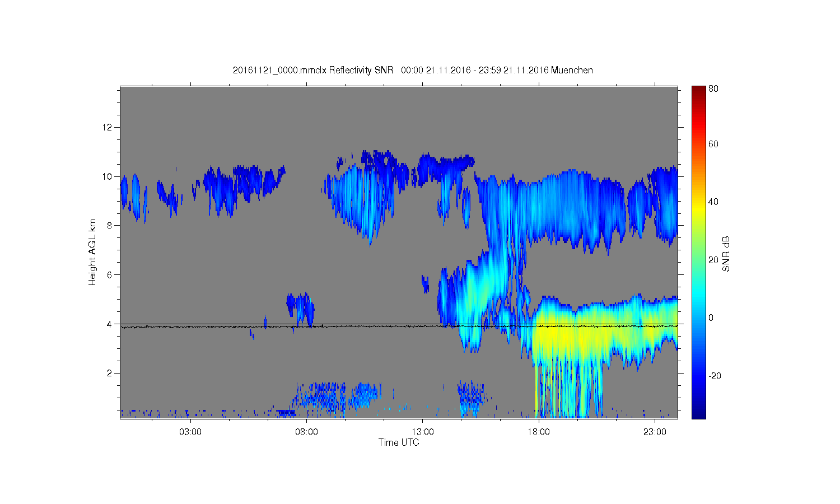Click the plot title text '20161121_0000.mmclx Reflectivity SNR'
Screen dimensions: 840x504
coord(314,71)
